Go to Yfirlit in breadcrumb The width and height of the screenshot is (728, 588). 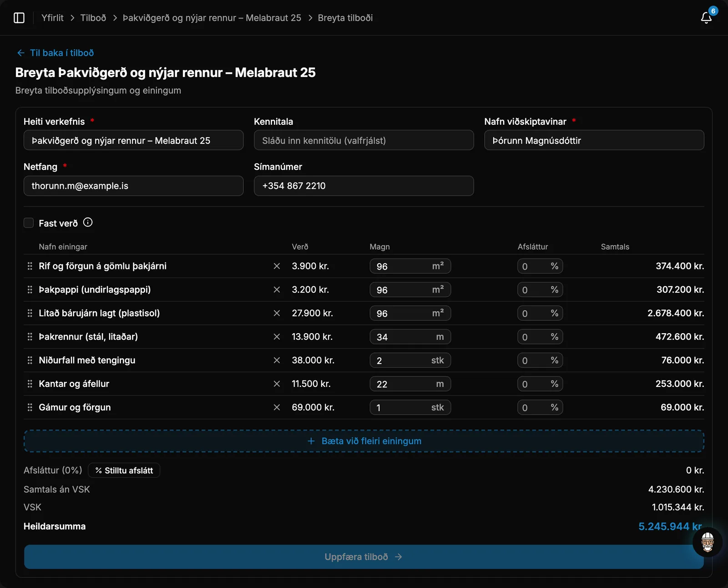point(52,18)
